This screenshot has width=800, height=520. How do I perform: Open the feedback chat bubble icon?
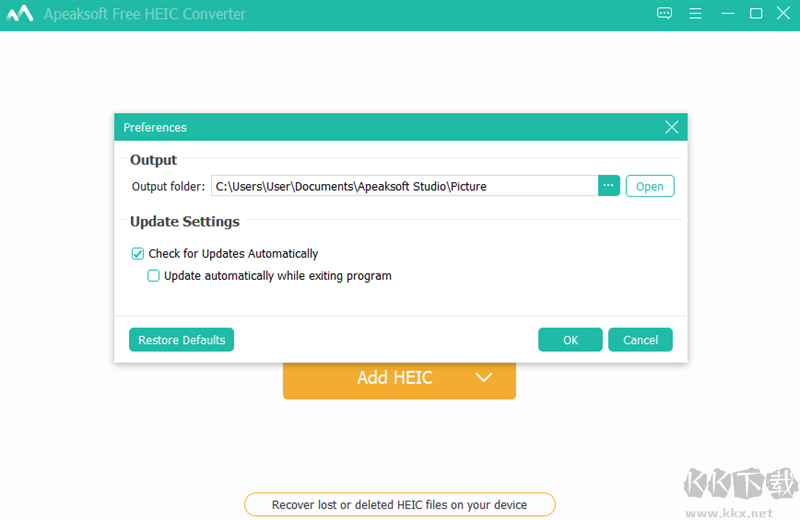pyautogui.click(x=664, y=14)
